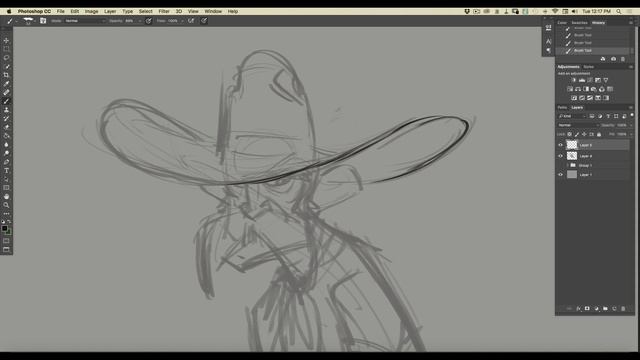This screenshot has width=640, height=360.
Task: Select the Rectangular Marquee tool
Action: 6,49
